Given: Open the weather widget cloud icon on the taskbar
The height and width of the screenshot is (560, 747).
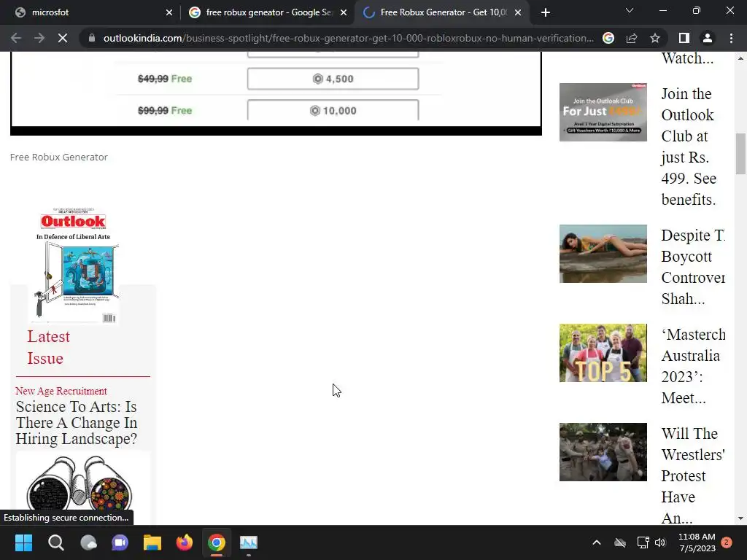Looking at the screenshot, I should pos(88,542).
